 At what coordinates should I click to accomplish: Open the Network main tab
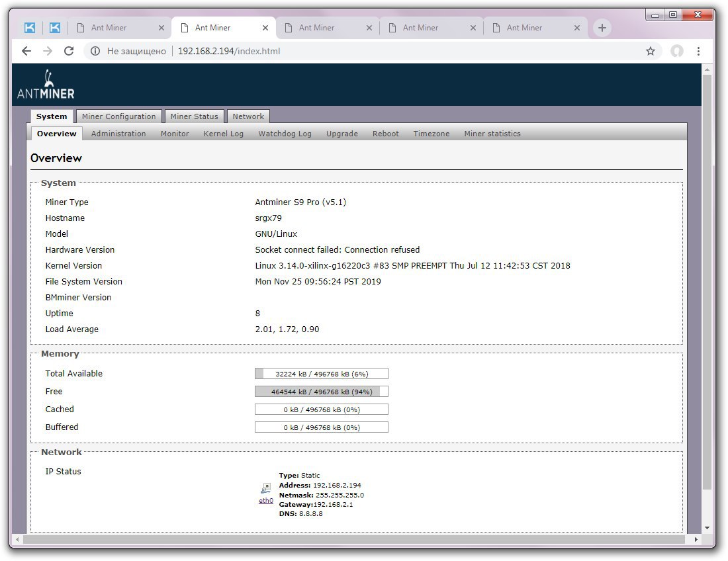click(x=248, y=116)
